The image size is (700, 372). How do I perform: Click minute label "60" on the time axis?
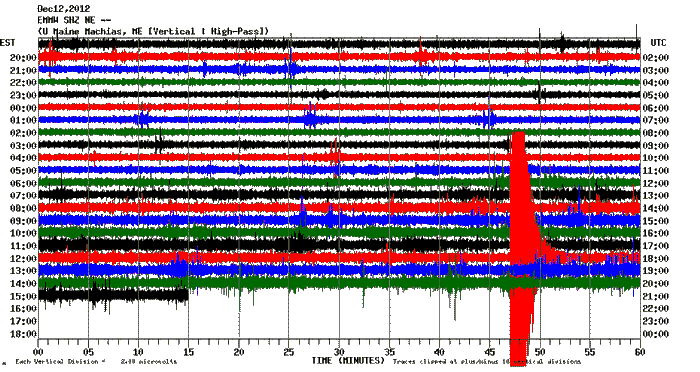tap(640, 352)
